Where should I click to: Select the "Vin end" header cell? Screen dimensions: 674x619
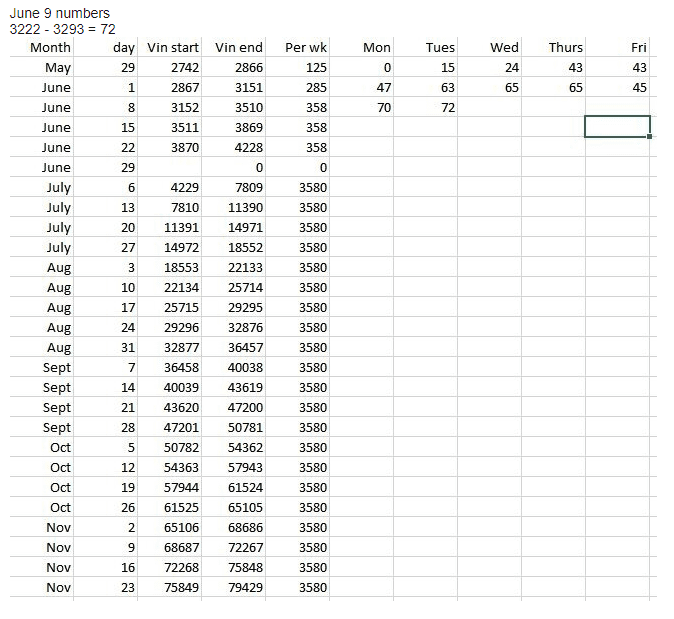(x=238, y=47)
